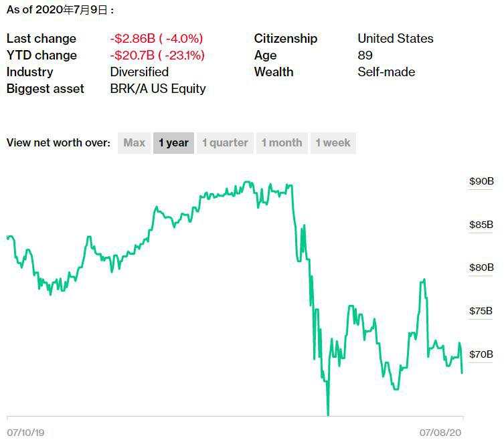Click the "View net worth over:" label

(58, 142)
